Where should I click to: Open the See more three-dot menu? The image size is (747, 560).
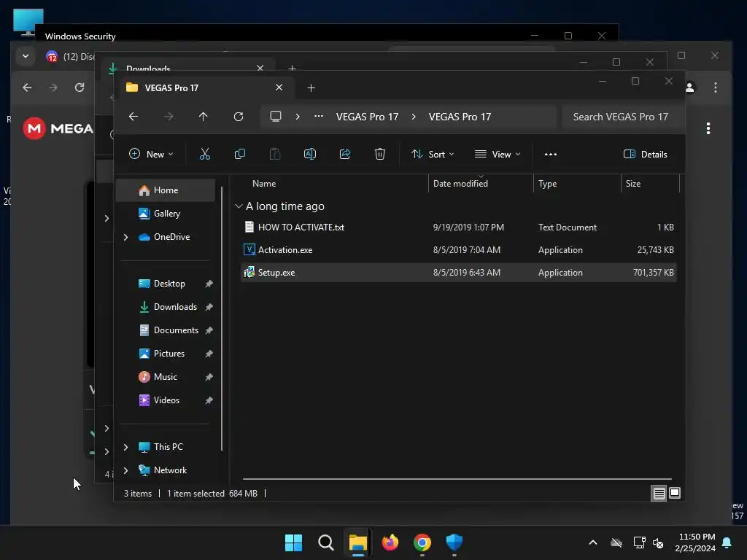pos(550,155)
